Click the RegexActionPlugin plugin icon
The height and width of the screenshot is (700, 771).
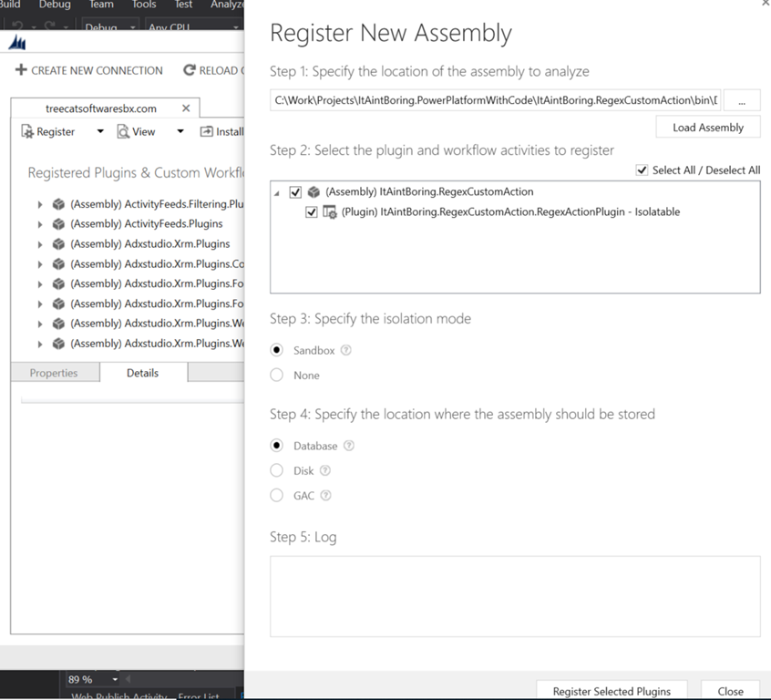coord(329,212)
